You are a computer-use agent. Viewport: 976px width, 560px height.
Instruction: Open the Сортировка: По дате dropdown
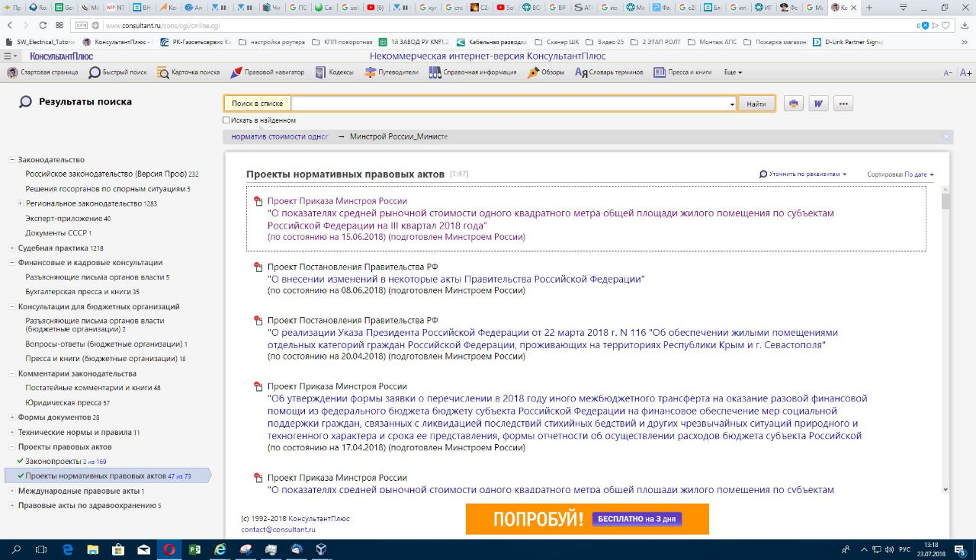pyautogui.click(x=900, y=174)
